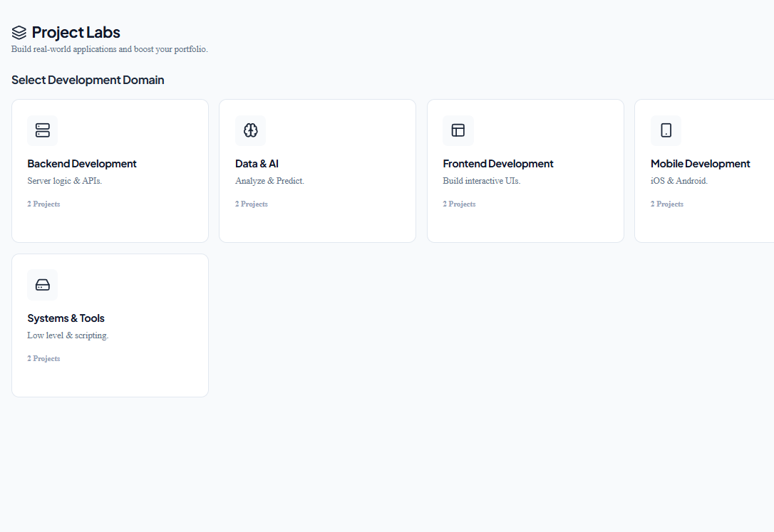Open the Backend Development card title
Screen dimensions: 774x532
click(x=82, y=164)
